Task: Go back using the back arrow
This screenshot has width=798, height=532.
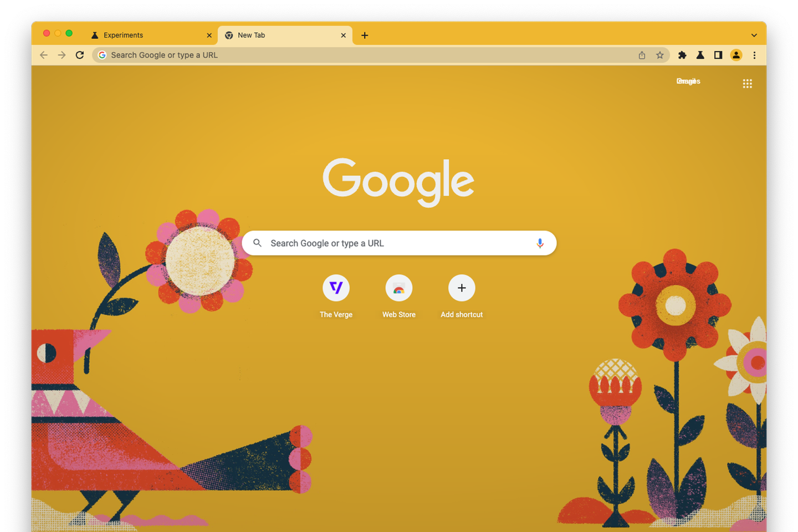Action: [43, 55]
